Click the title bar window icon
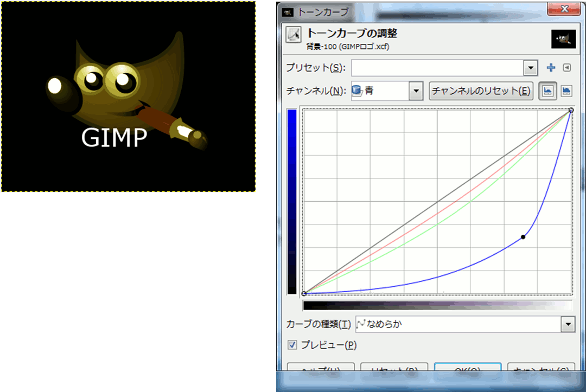Screen dimensions: 586x392 coord(288,11)
